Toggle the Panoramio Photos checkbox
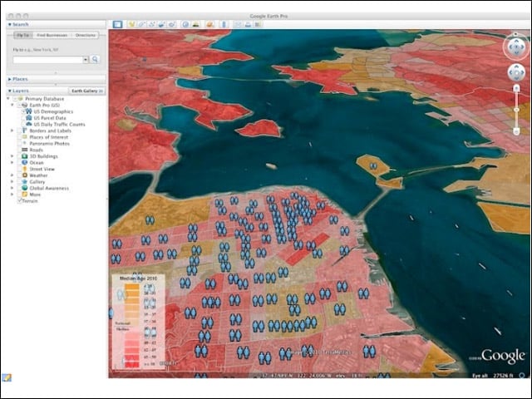This screenshot has height=399, width=532. pyautogui.click(x=19, y=144)
